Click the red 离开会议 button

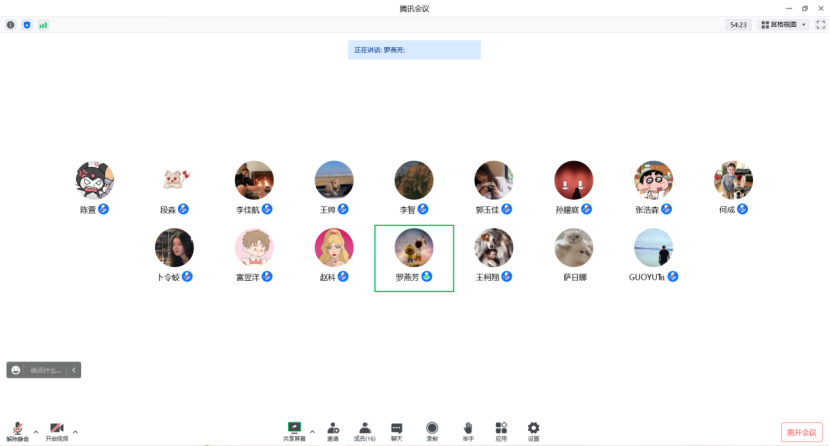click(801, 432)
